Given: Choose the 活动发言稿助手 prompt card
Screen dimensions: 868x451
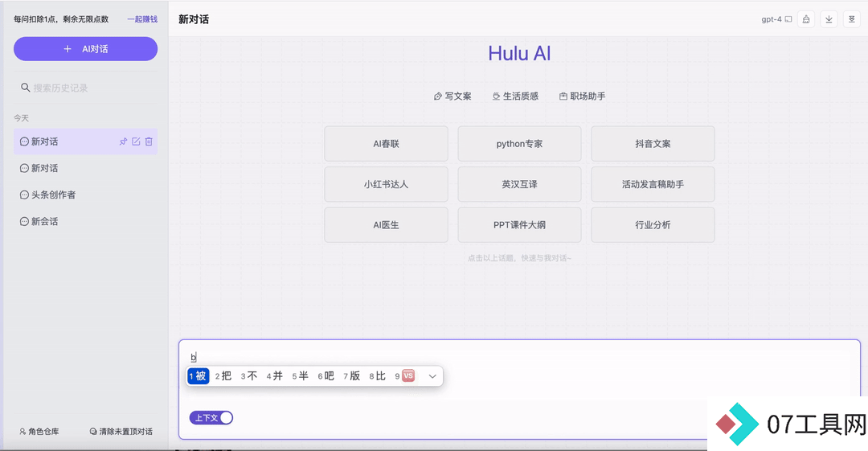Looking at the screenshot, I should 653,184.
